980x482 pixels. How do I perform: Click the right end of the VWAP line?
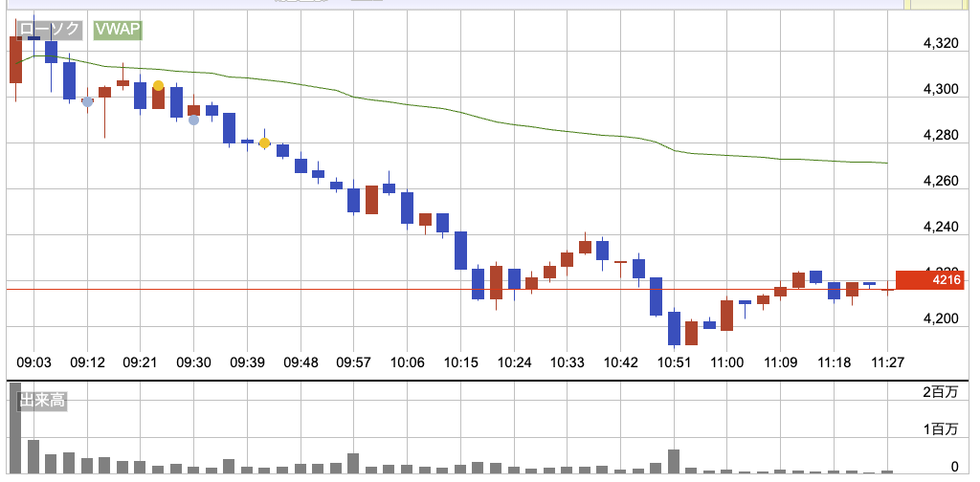point(886,163)
